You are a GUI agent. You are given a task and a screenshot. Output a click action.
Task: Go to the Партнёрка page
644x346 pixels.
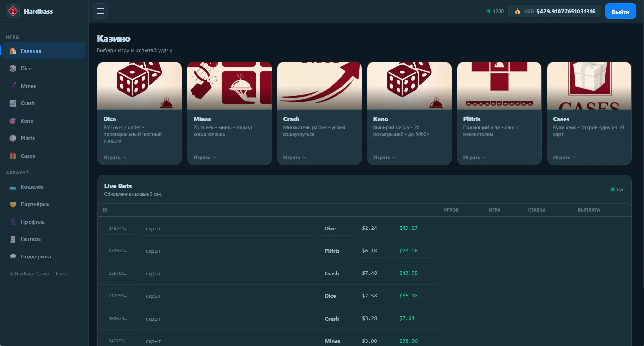[x=44, y=204]
